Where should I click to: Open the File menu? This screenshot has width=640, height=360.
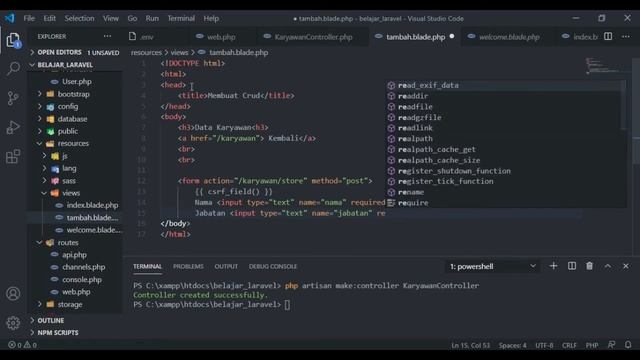point(29,18)
